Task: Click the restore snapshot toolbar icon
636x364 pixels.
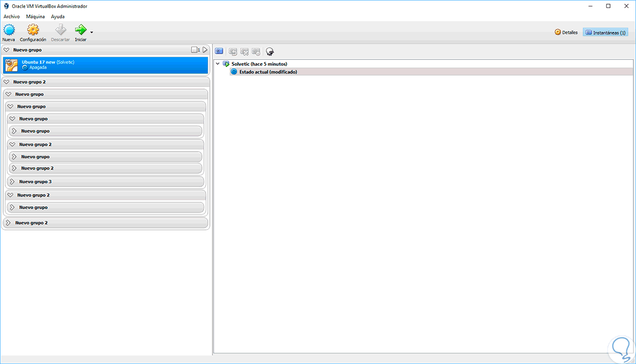Action: pos(233,51)
